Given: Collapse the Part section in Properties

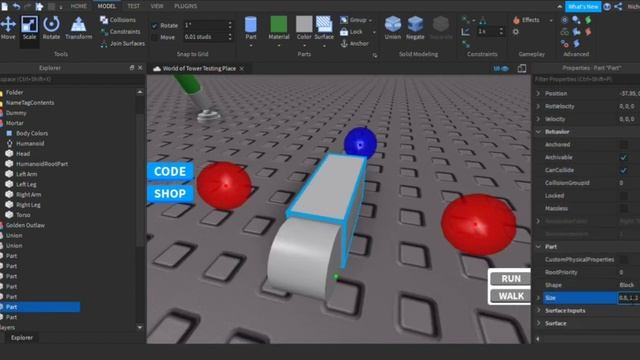Looking at the screenshot, I should click(x=538, y=247).
